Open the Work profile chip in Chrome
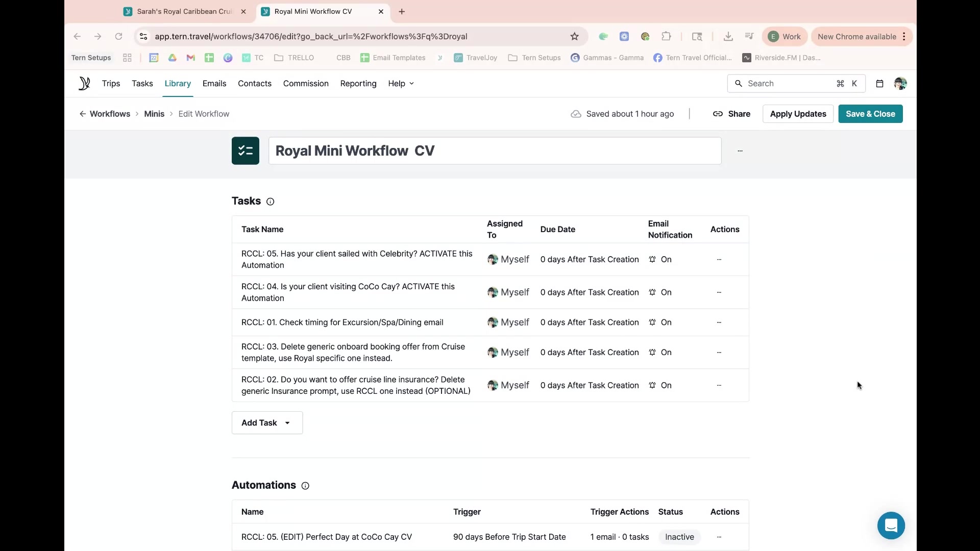 click(x=785, y=36)
